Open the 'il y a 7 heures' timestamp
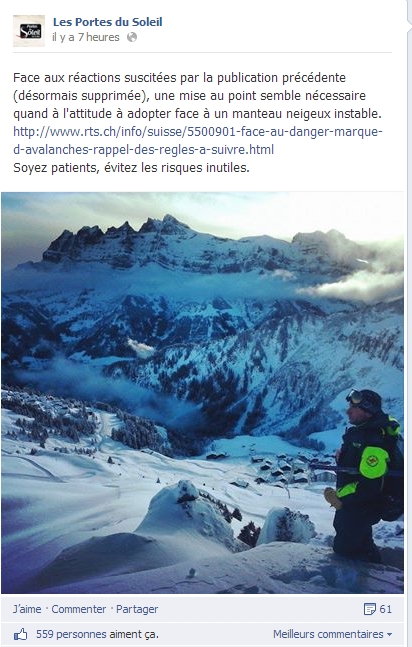This screenshot has height=647, width=412. 86,38
